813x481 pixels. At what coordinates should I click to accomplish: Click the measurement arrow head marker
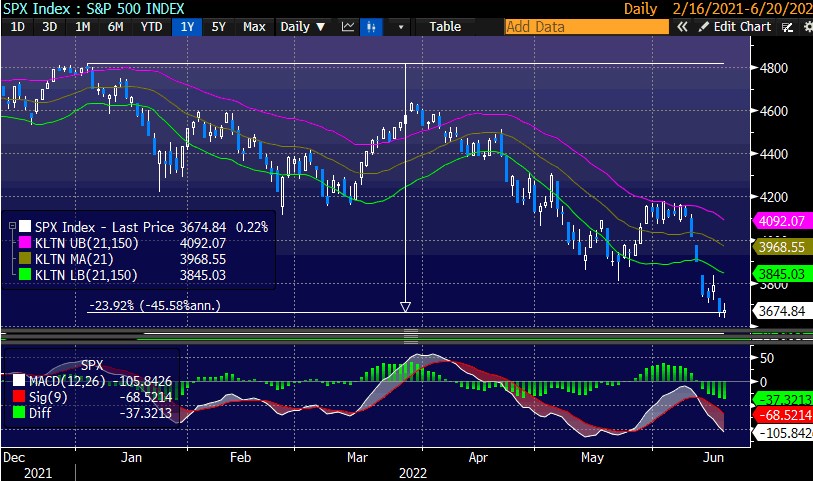click(405, 307)
